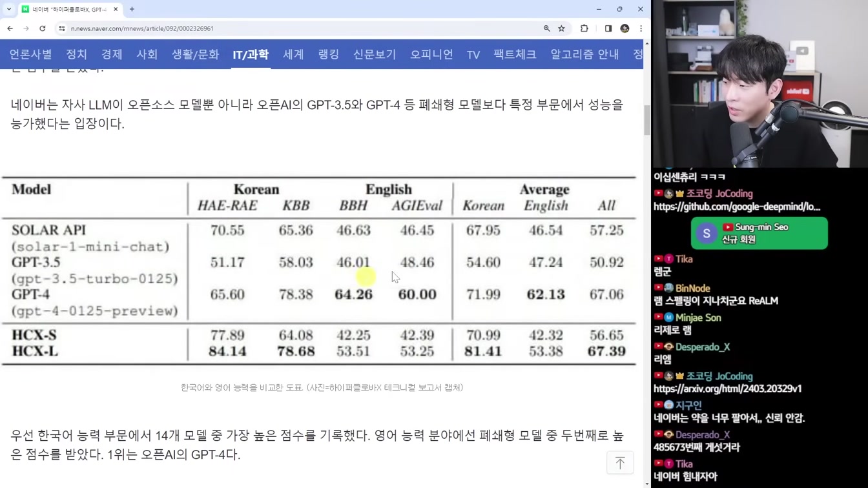Open 사회 news section
The width and height of the screenshot is (868, 488).
click(x=147, y=54)
